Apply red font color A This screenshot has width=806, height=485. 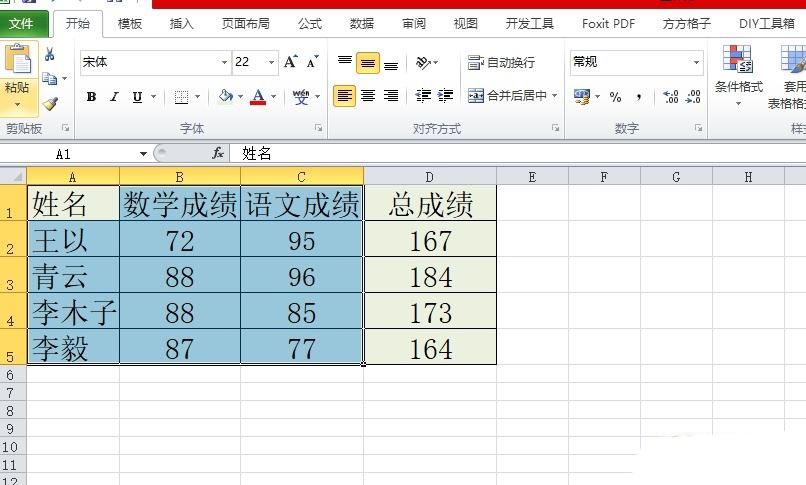[x=259, y=97]
